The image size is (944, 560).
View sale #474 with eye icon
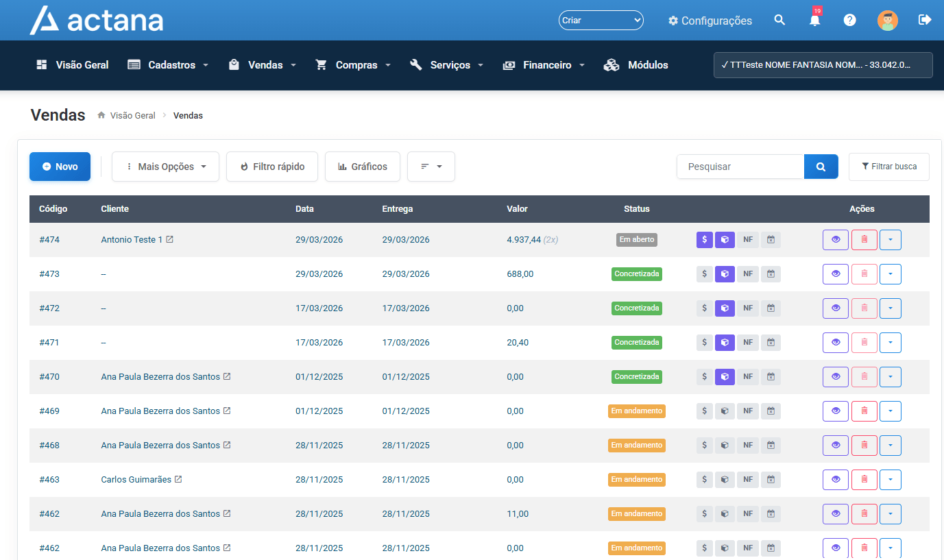coord(836,240)
